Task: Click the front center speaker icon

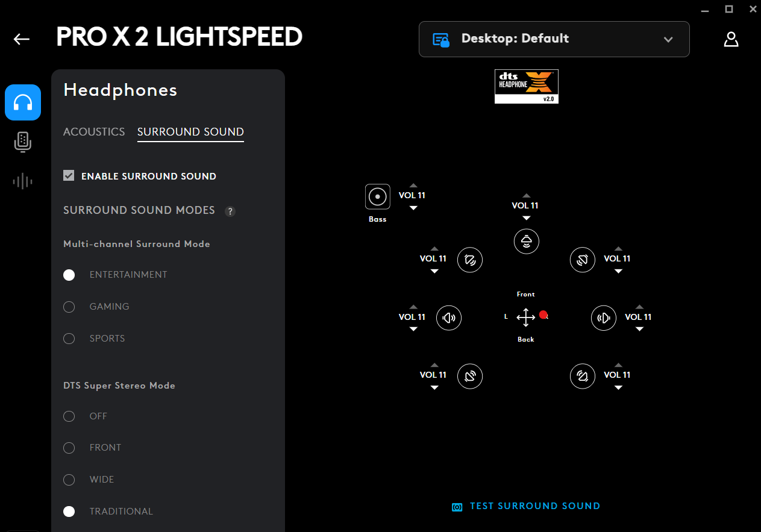Action: [x=527, y=242]
